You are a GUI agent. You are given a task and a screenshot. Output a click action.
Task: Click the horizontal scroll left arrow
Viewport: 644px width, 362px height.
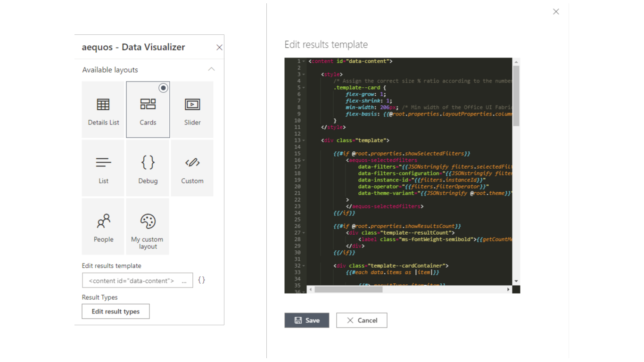310,289
